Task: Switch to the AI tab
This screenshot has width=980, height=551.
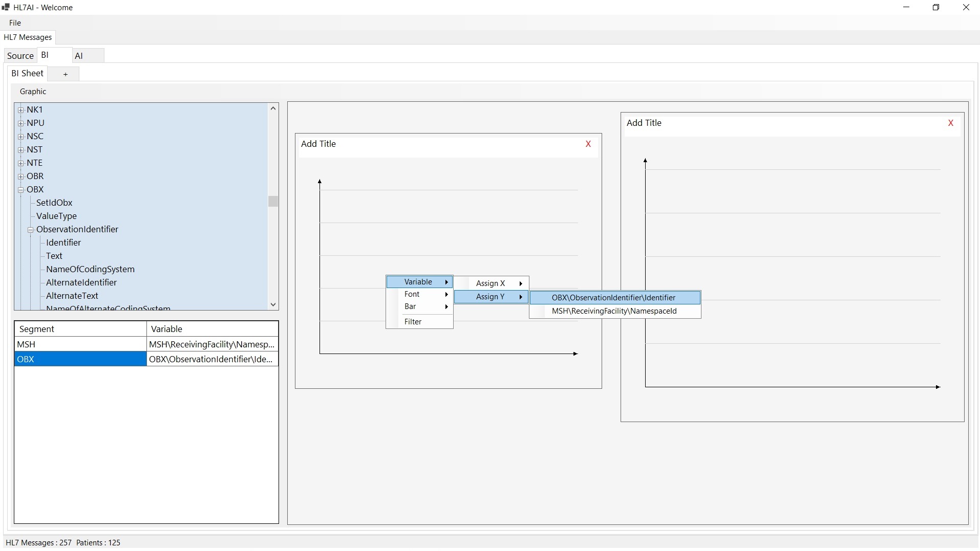Action: pyautogui.click(x=79, y=56)
